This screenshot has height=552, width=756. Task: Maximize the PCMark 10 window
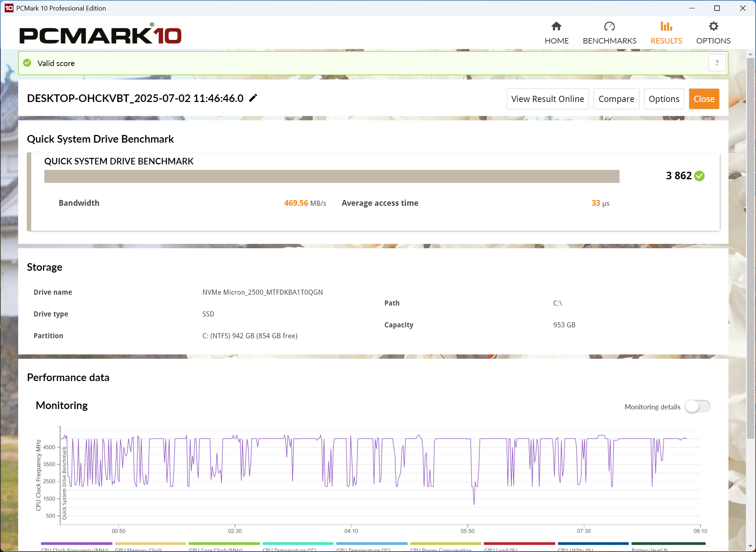pyautogui.click(x=717, y=8)
